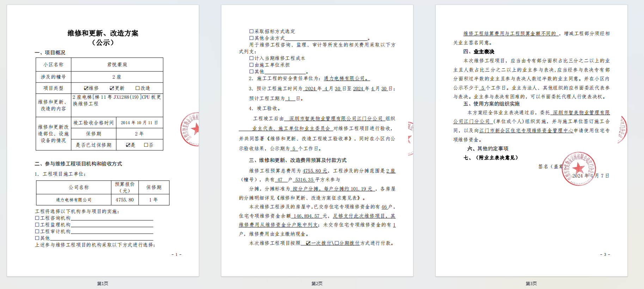The image size is (644, 289).
Task: Toggle the 一次拨付 payment checkbox
Action: pos(308,243)
